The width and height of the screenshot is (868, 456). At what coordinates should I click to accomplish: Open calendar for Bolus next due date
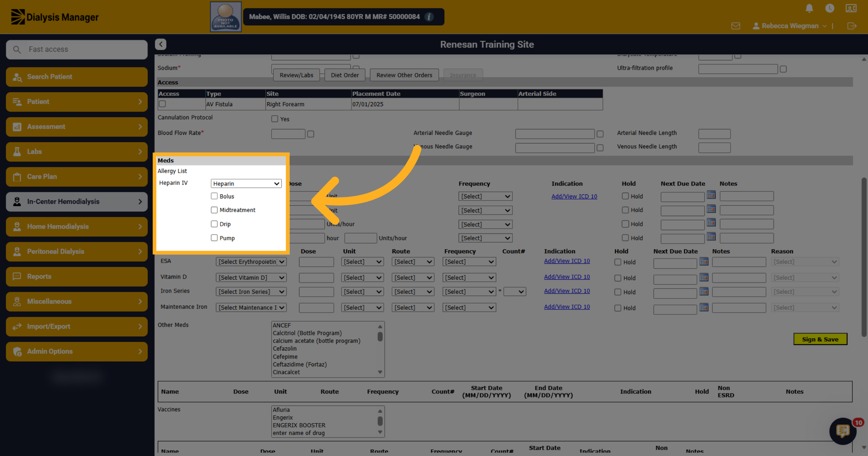click(x=711, y=195)
